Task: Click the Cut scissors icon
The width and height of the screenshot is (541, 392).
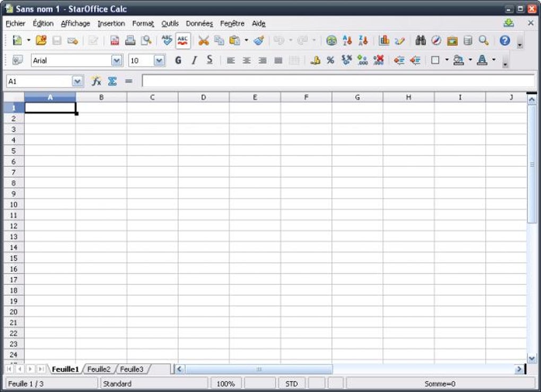Action: pos(204,41)
